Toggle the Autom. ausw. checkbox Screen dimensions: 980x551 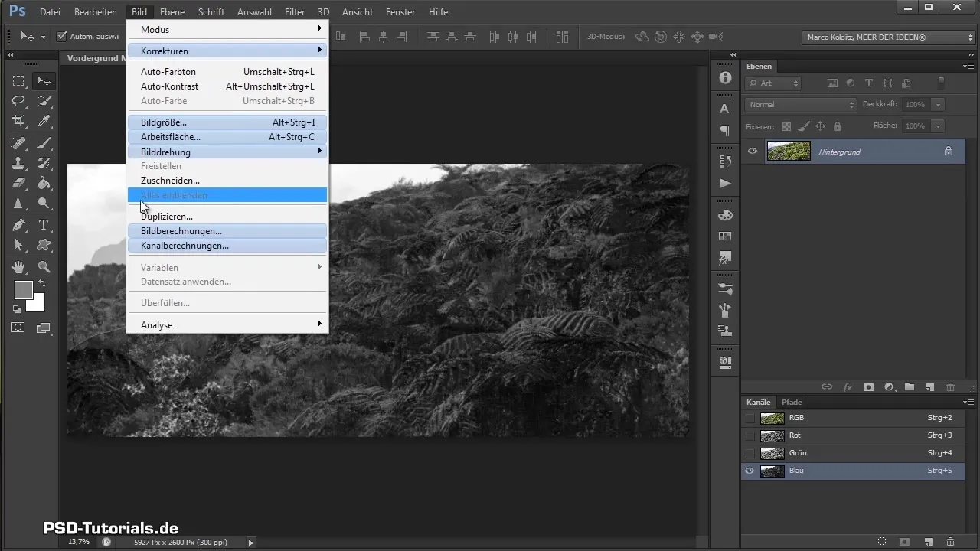tap(62, 36)
